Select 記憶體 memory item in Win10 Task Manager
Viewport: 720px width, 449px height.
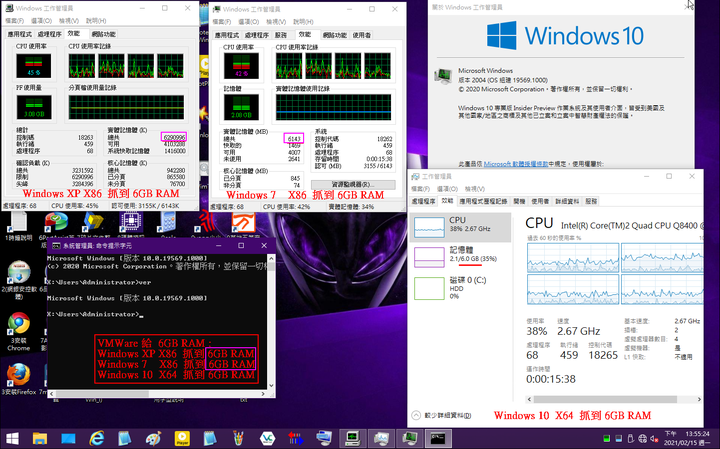460,257
